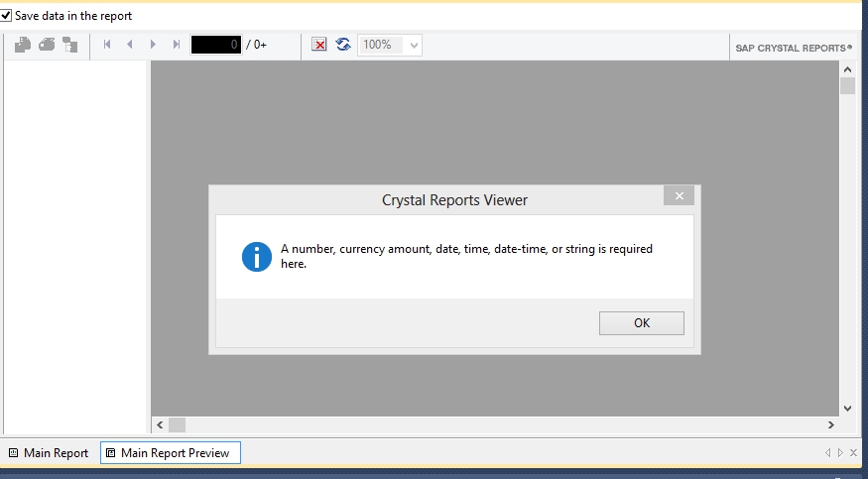Go to last page arrow
Viewport: 868px width, 479px height.
177,45
